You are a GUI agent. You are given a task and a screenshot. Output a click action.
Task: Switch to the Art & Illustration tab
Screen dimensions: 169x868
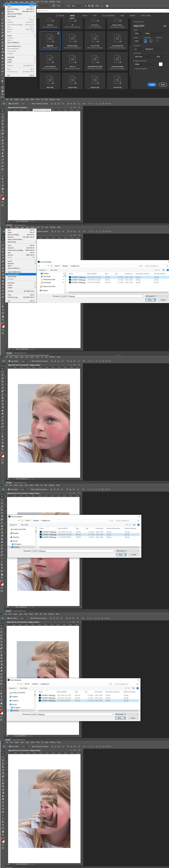point(109,16)
